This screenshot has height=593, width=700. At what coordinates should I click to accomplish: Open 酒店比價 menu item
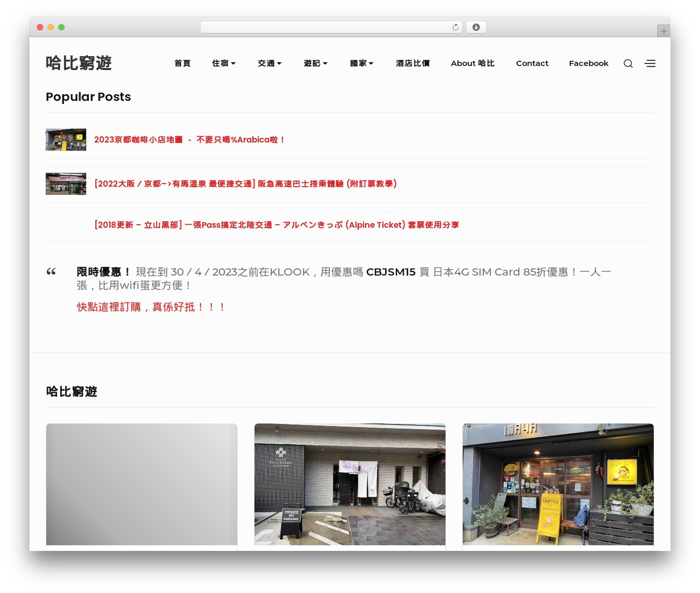click(412, 63)
